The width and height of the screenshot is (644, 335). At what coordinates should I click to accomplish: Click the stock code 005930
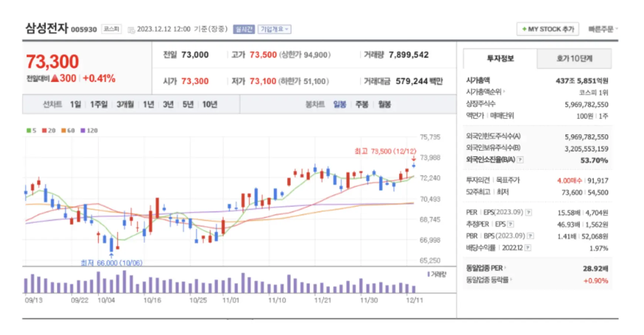tap(84, 30)
